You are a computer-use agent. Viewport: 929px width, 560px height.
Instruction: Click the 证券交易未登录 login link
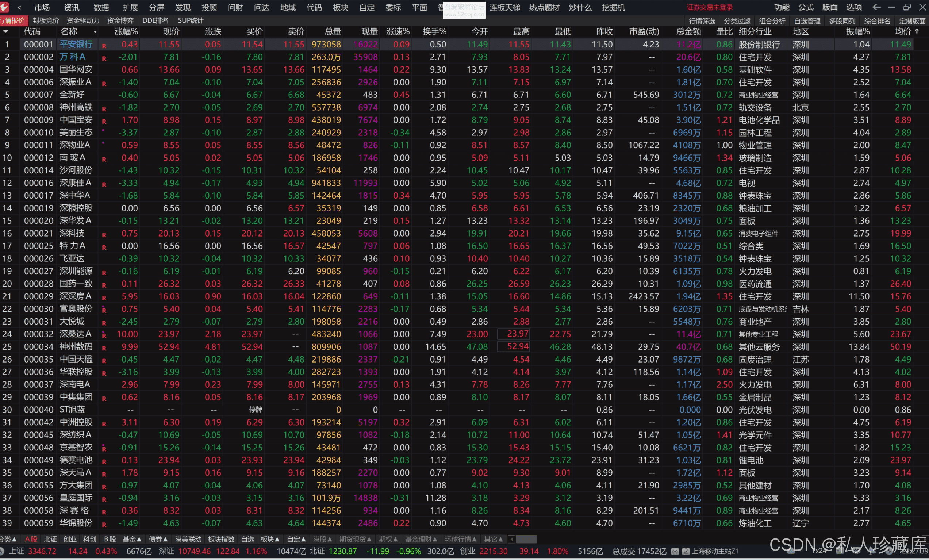point(710,8)
